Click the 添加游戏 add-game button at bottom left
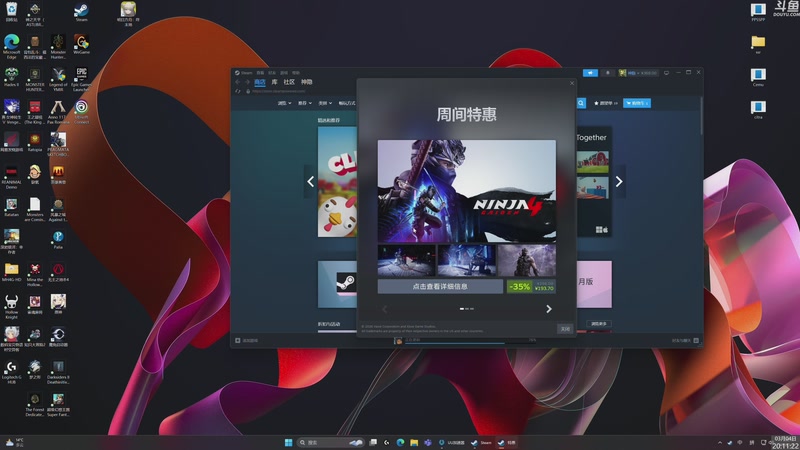Image resolution: width=800 pixels, height=450 pixels. point(247,340)
